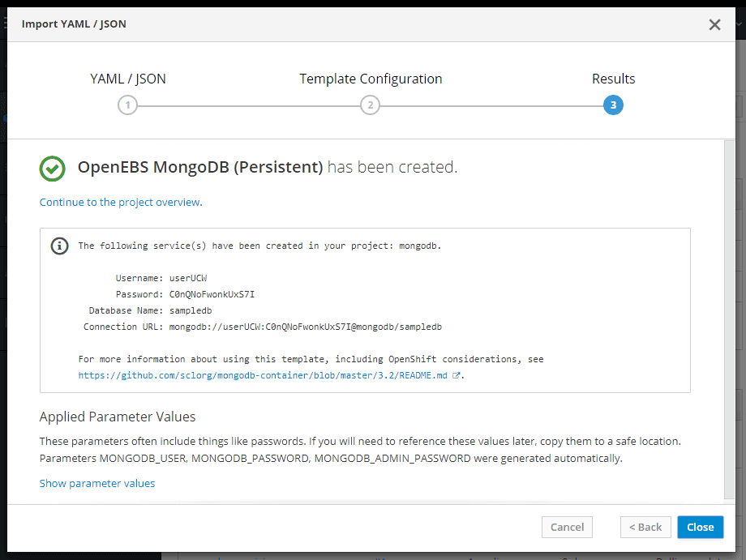Click the Cancel button

click(x=567, y=528)
